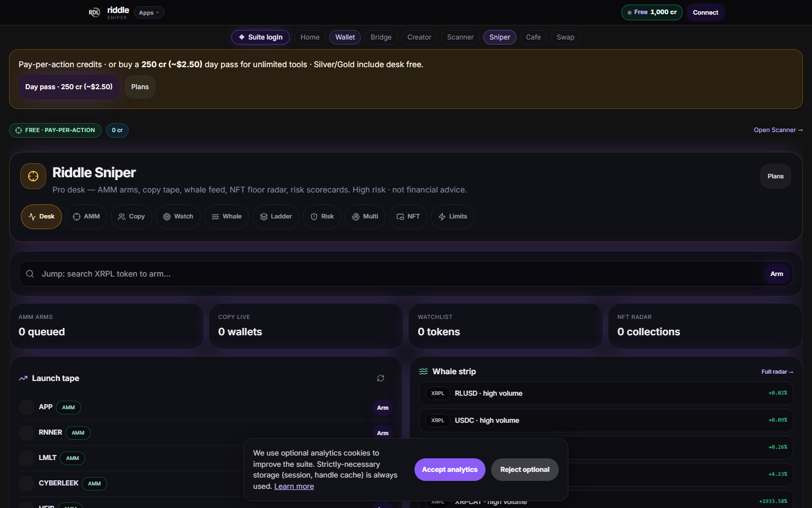
Task: Click XRPL tag on USDC row
Action: coord(438,421)
